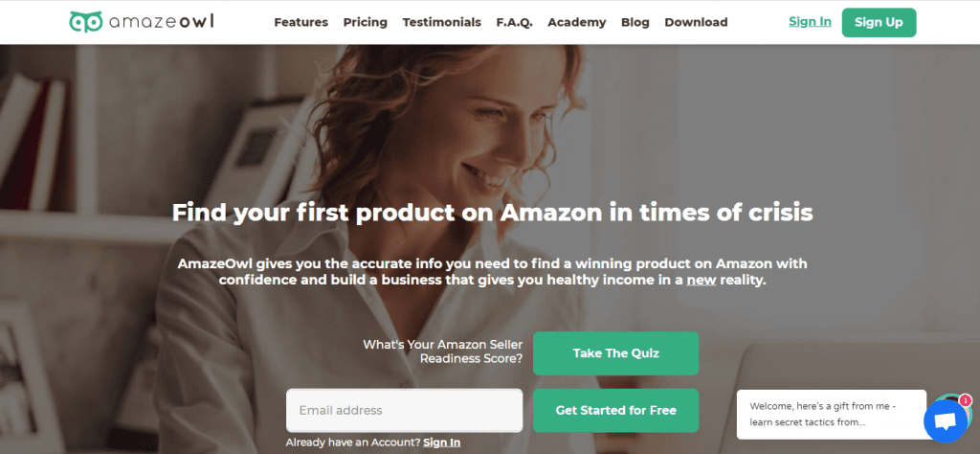Click the hero headline about Amazon product
This screenshot has height=454, width=980.
492,213
